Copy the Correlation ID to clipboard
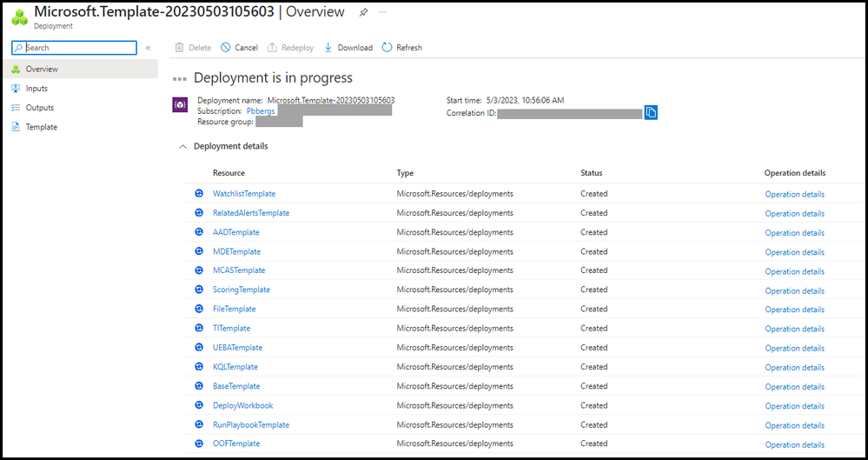868x460 pixels. (x=651, y=112)
